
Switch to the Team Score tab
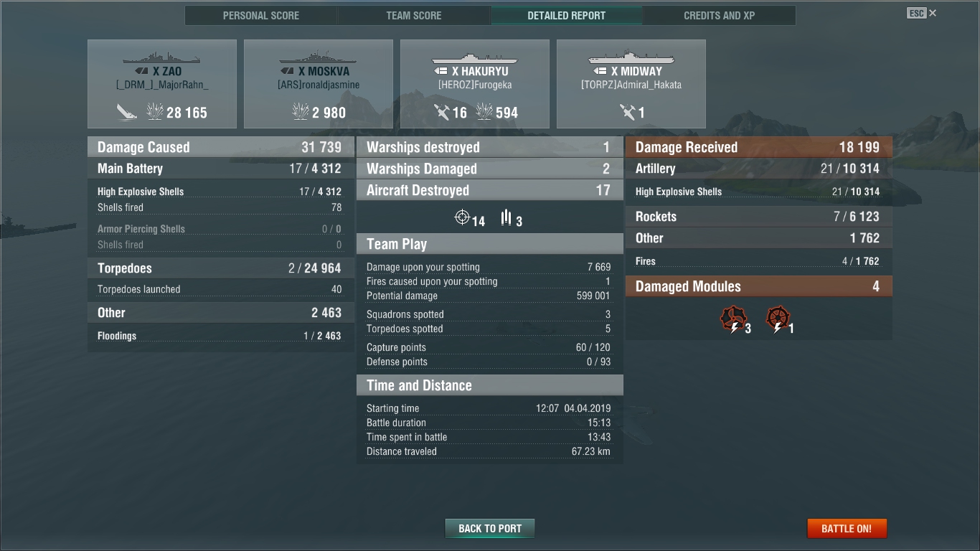point(414,15)
